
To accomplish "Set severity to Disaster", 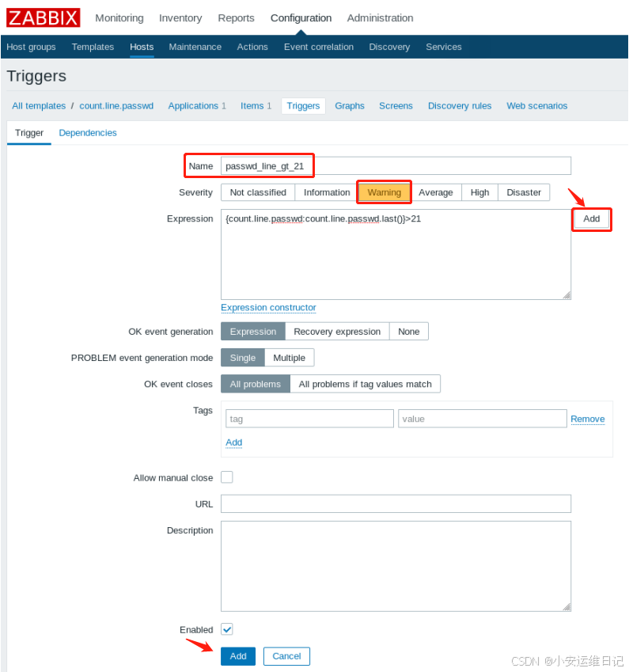I will point(524,192).
